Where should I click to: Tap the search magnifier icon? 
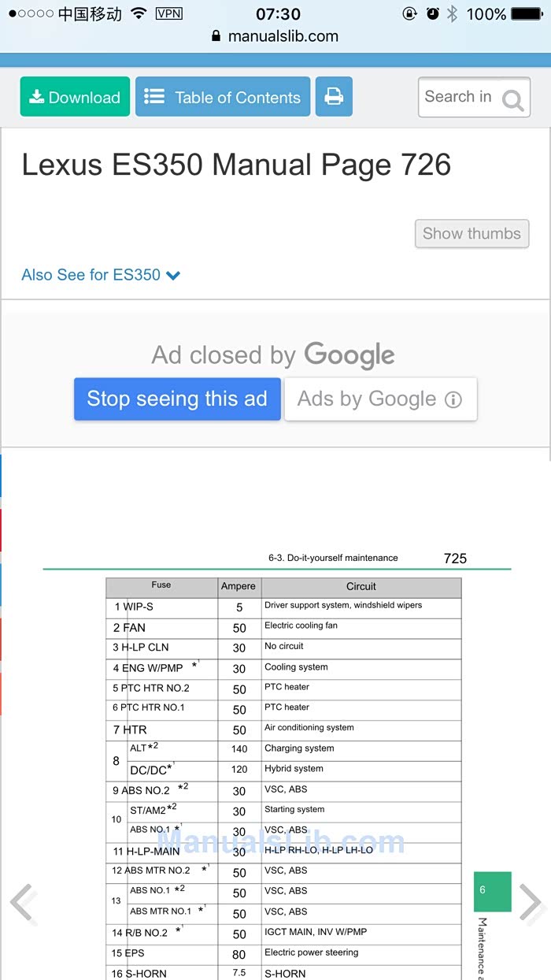512,100
